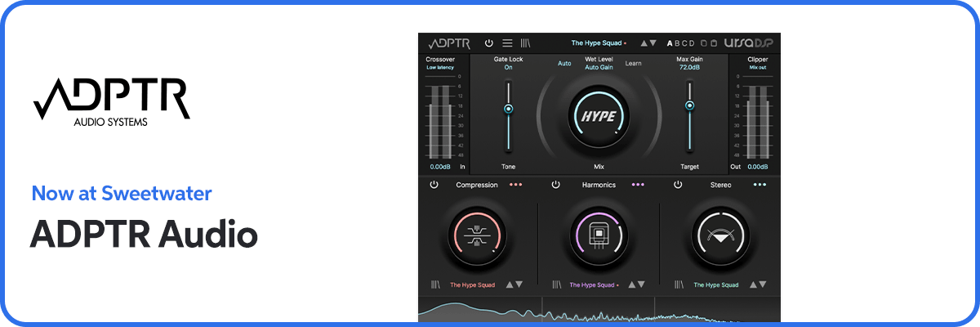Click the Stereo module label

(720, 185)
